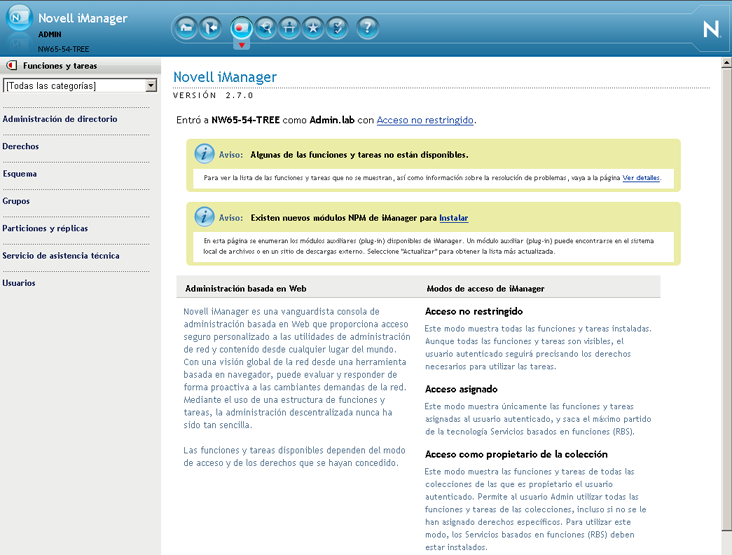Click the Configure desk icon
Viewport: 732px width, 555px height.
(x=289, y=28)
